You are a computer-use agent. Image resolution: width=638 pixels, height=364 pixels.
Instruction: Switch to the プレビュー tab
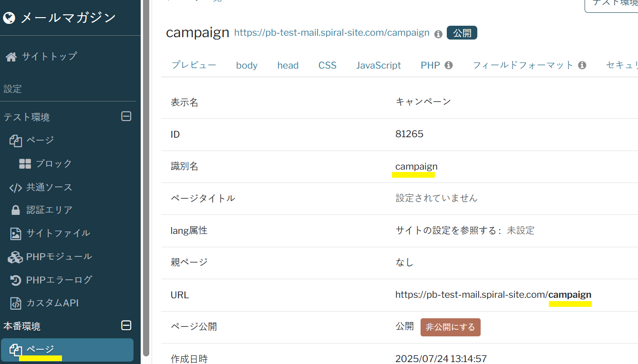(194, 65)
